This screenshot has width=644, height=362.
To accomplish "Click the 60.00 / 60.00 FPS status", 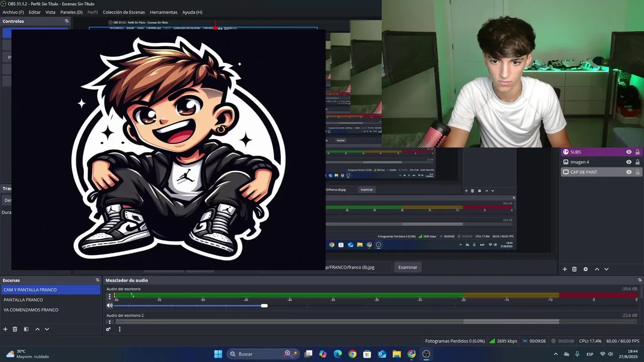I will 623,341.
